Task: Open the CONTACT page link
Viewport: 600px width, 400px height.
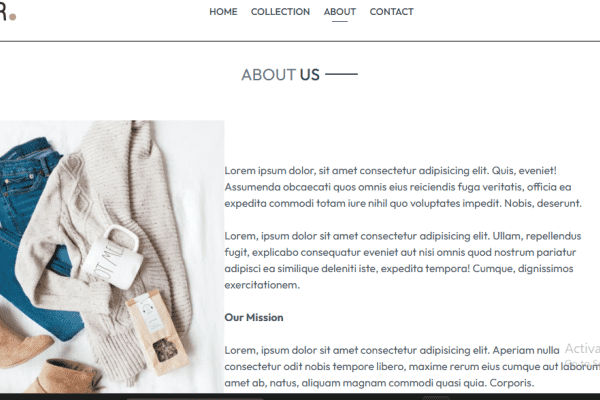Action: point(391,12)
